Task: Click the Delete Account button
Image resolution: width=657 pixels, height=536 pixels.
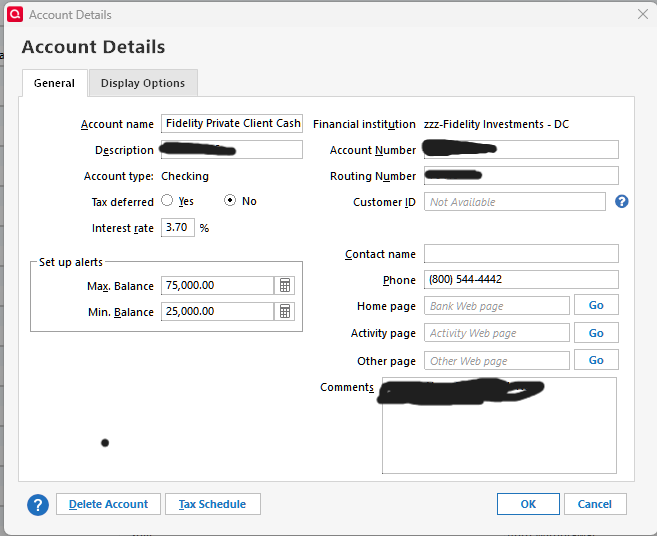Action: [x=108, y=504]
